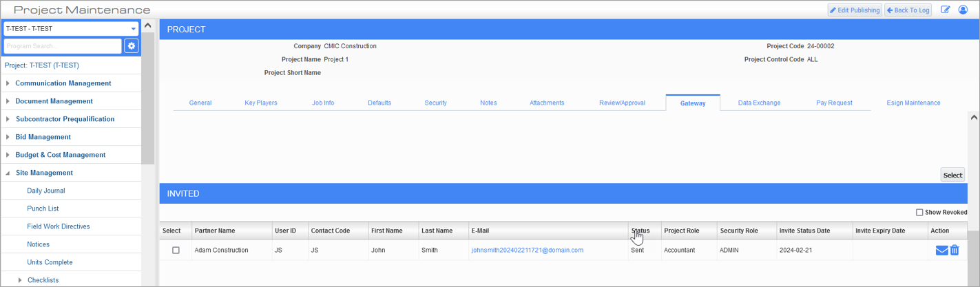This screenshot has width=980, height=287.
Task: Focus the Program Search input field
Action: (63, 46)
